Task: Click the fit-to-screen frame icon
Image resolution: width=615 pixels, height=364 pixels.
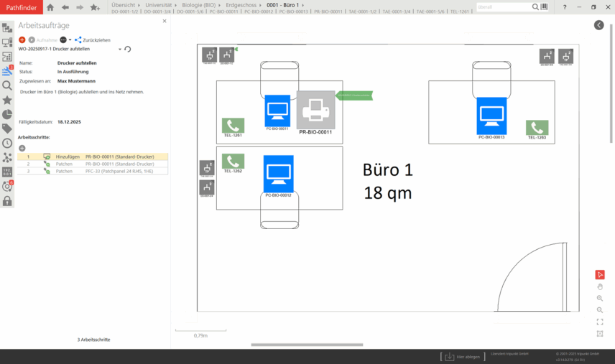Action: pos(600,322)
